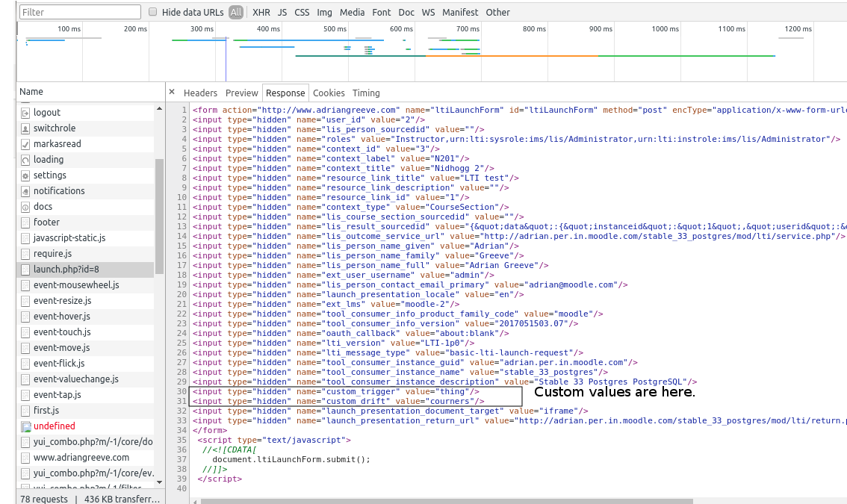This screenshot has width=847, height=504.
Task: Filter requests by Doc type
Action: pos(406,13)
